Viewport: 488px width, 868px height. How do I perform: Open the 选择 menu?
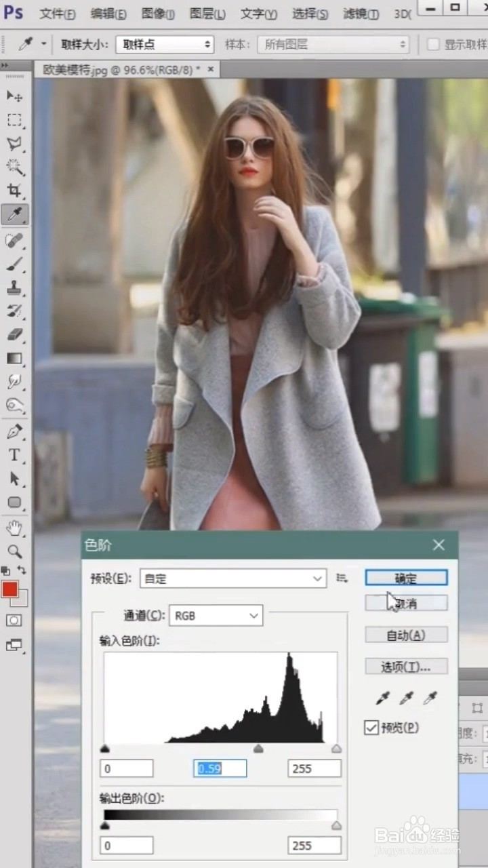[310, 14]
